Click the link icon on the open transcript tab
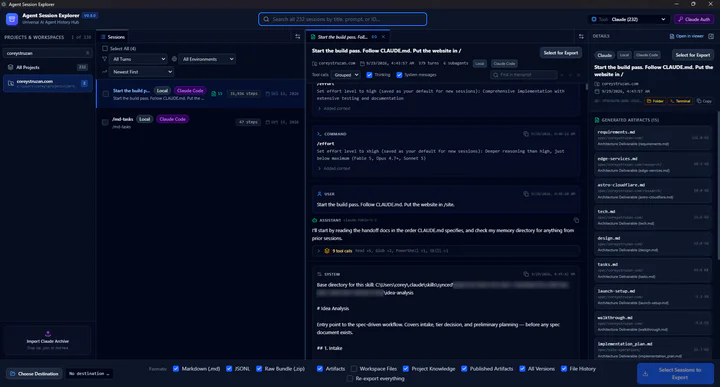Image resolution: width=720 pixels, height=387 pixels. (x=374, y=37)
